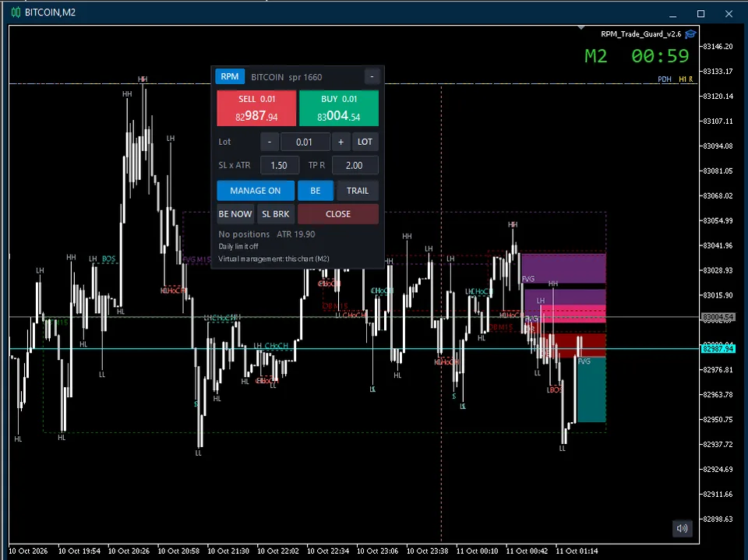Click the RPM_Trade_Guard graduation cap icon
This screenshot has width=748, height=560.
(690, 33)
